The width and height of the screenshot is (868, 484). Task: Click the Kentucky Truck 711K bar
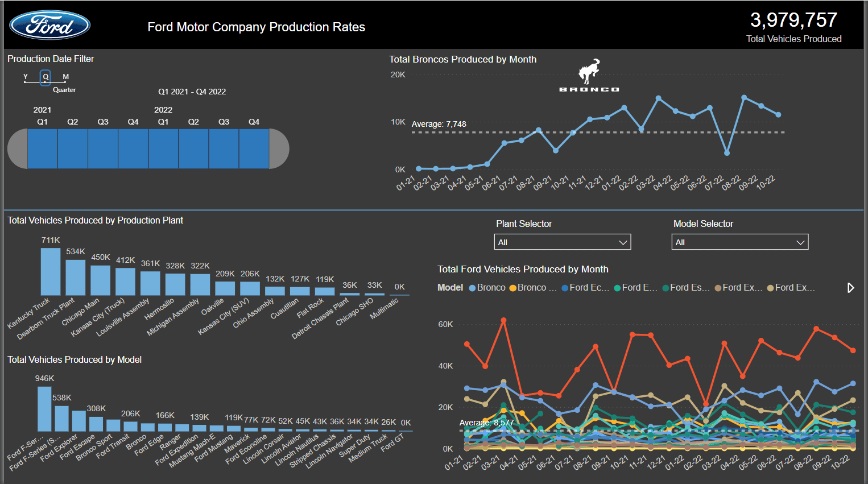coord(51,271)
